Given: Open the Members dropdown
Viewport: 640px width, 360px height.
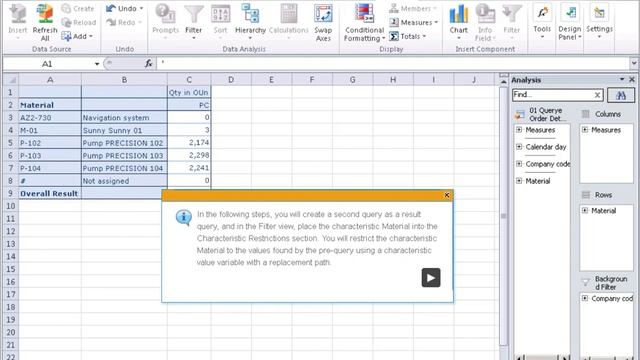Looking at the screenshot, I should (413, 8).
